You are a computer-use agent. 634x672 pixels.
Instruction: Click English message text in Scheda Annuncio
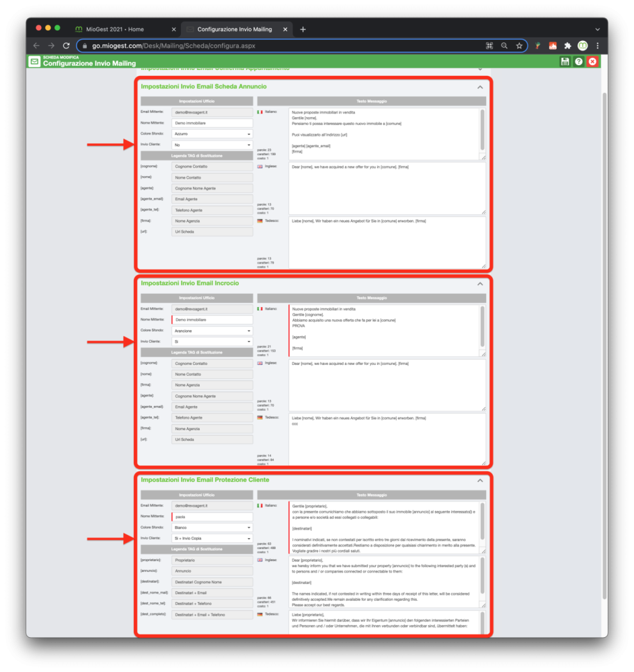tap(387, 188)
